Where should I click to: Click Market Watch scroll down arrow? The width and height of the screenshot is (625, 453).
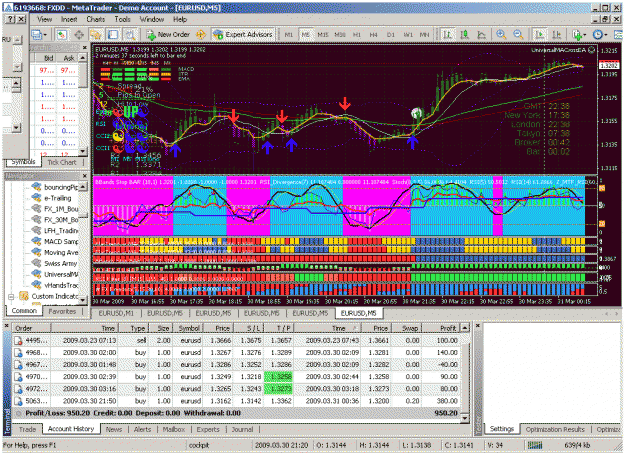tap(83, 151)
